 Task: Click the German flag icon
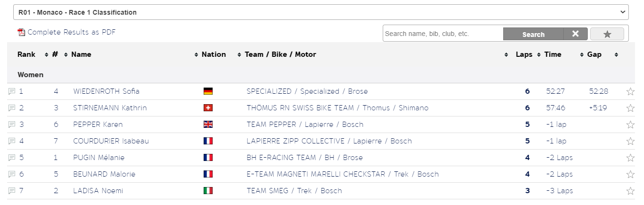(x=208, y=91)
